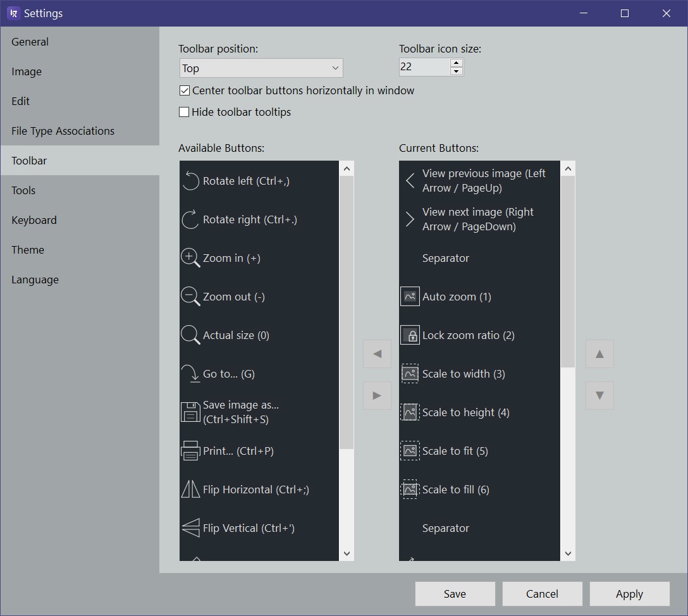Click the Zoom out magnifier icon
Image resolution: width=688 pixels, height=616 pixels.
(190, 297)
